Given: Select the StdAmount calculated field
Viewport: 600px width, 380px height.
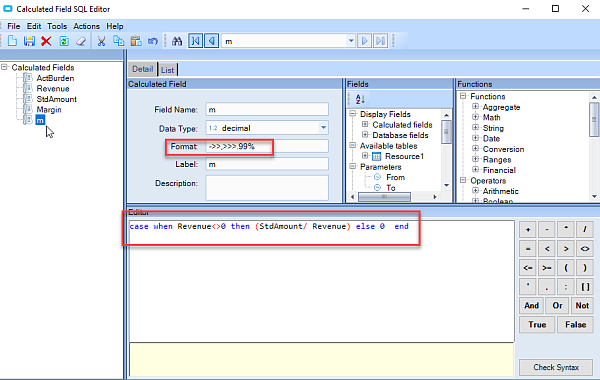Looking at the screenshot, I should 56,99.
